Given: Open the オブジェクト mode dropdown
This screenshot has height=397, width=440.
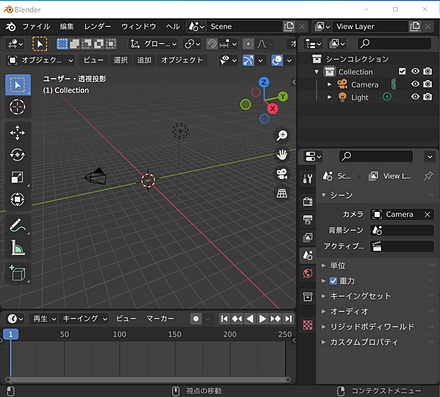Looking at the screenshot, I should pyautogui.click(x=40, y=60).
